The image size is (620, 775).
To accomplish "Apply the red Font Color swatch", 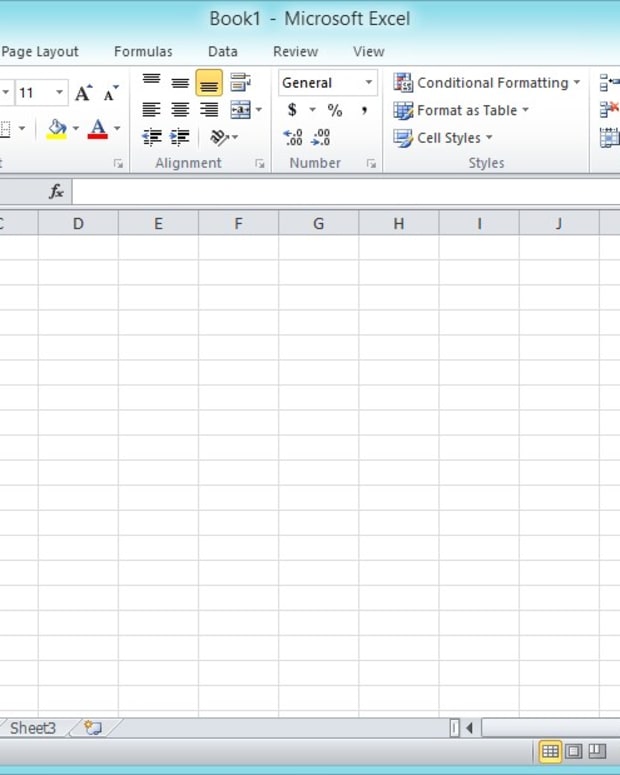I will pyautogui.click(x=98, y=129).
